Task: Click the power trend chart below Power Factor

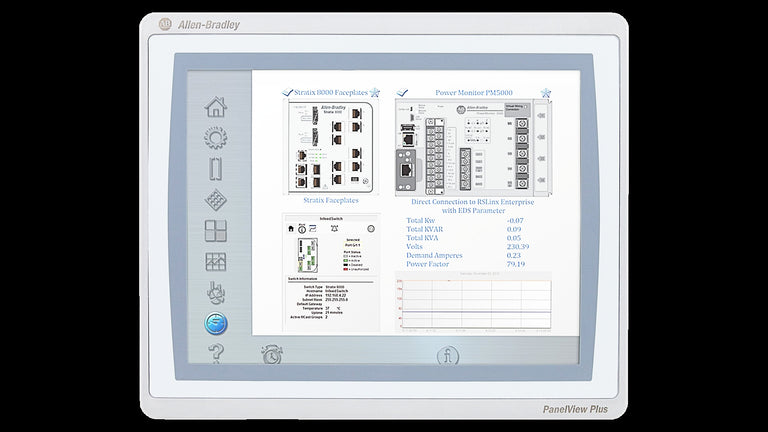Action: click(x=473, y=301)
